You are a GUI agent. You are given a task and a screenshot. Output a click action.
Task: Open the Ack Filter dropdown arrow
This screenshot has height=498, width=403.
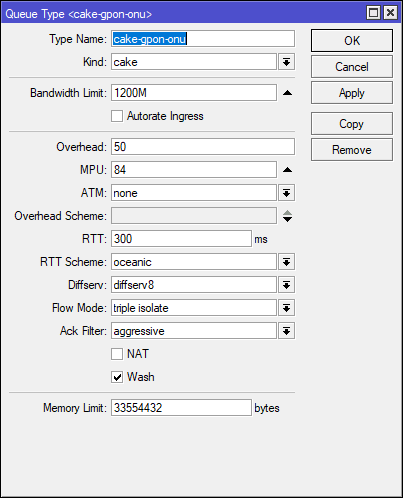(x=286, y=331)
